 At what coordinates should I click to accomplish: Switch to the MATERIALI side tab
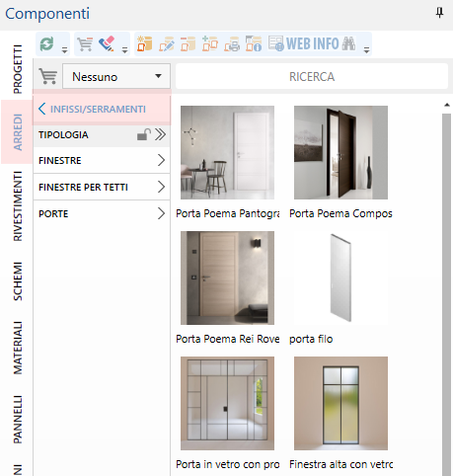(18, 348)
